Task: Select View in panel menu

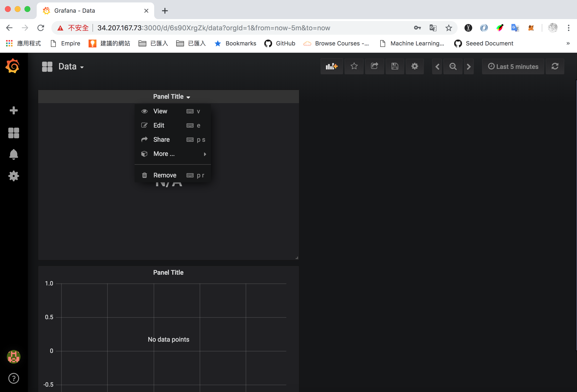Action: coord(173,111)
